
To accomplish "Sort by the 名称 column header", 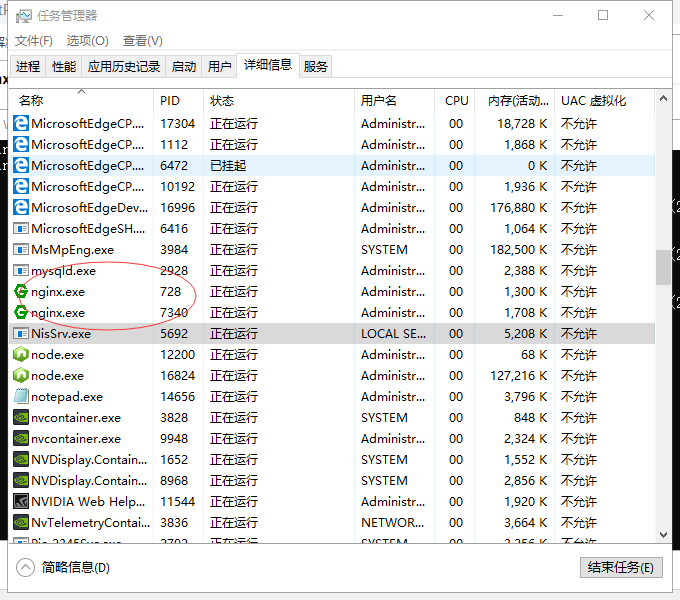I will pos(81,101).
